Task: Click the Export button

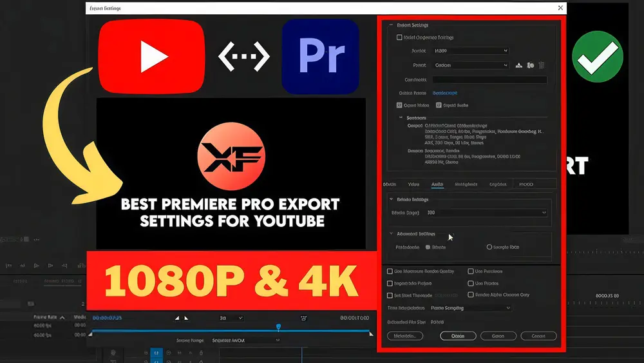Action: tap(498, 336)
